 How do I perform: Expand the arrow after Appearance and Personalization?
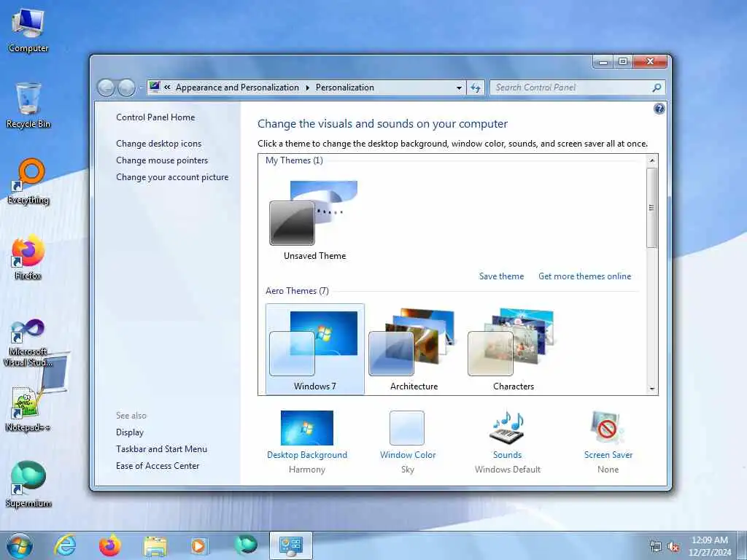point(307,87)
